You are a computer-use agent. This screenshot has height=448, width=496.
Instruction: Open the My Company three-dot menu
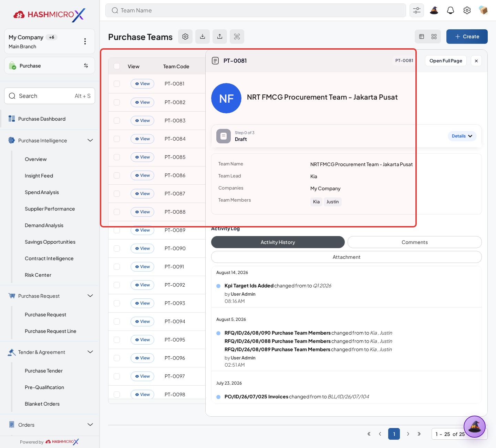[x=85, y=41]
